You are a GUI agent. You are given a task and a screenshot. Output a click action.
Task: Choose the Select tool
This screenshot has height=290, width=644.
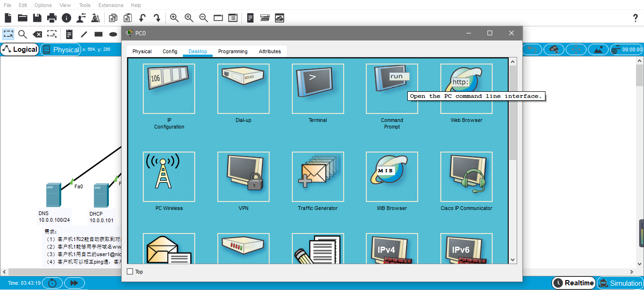pos(8,34)
